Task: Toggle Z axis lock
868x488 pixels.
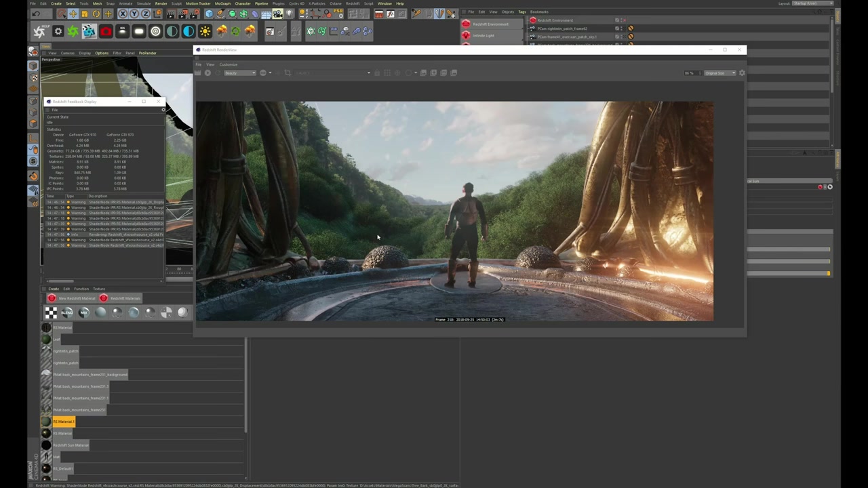Action: pyautogui.click(x=145, y=14)
